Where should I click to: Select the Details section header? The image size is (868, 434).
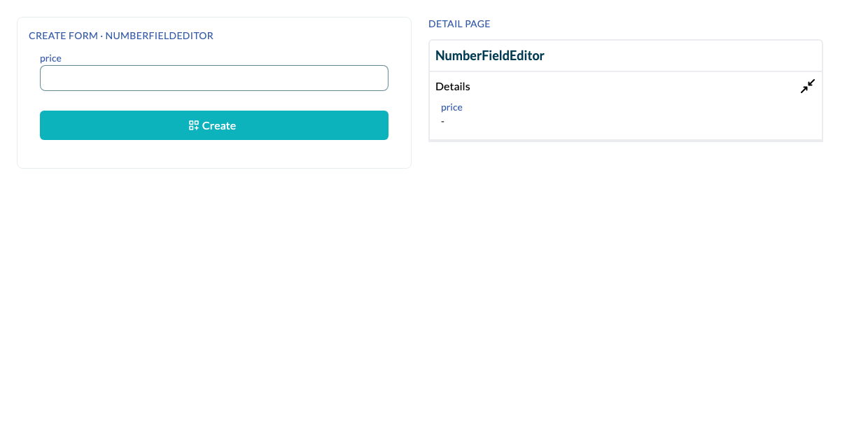453,86
